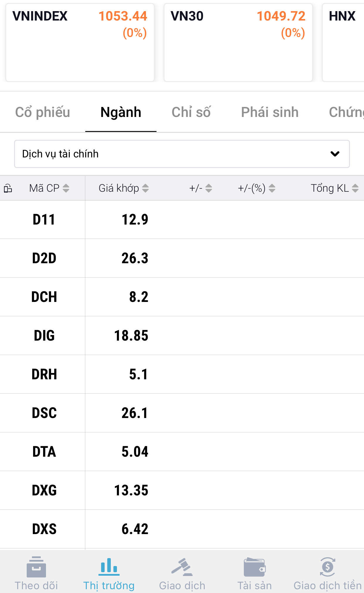This screenshot has width=364, height=593.
Task: Sort the +/-(%) percent column
Action: pyautogui.click(x=272, y=188)
